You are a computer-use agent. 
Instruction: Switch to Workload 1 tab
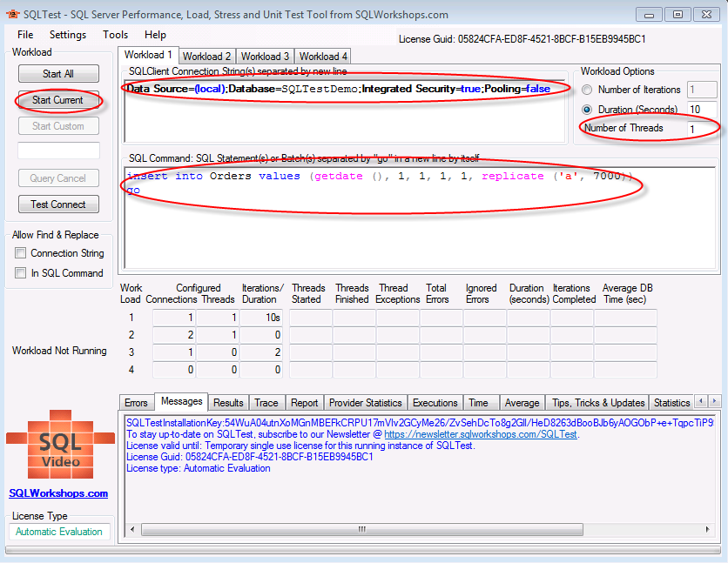tap(148, 55)
